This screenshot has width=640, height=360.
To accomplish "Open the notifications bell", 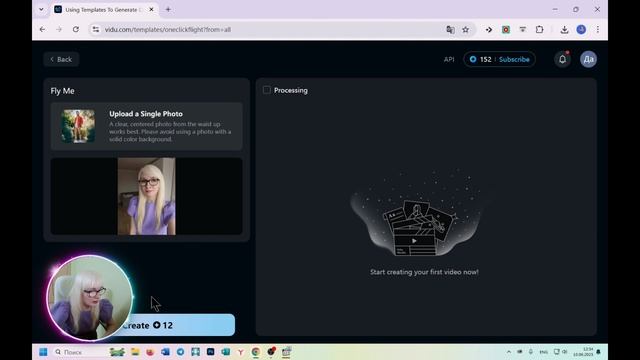I will (562, 59).
